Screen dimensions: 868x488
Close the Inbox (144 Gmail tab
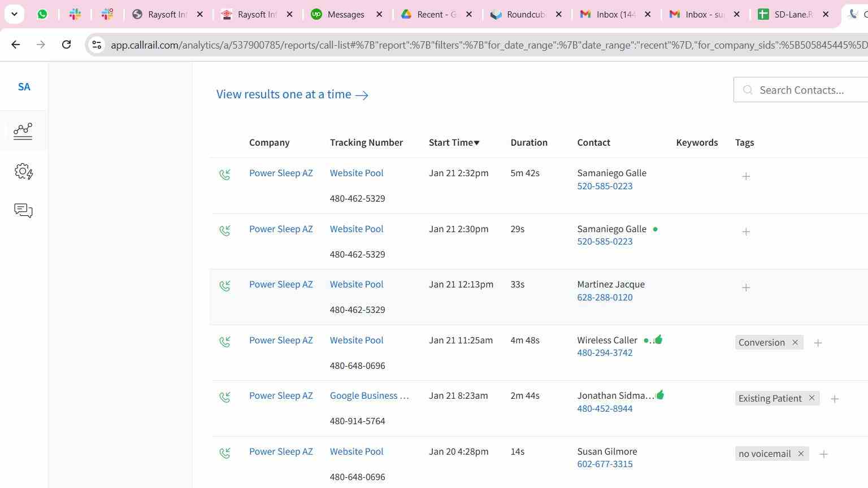coord(648,14)
